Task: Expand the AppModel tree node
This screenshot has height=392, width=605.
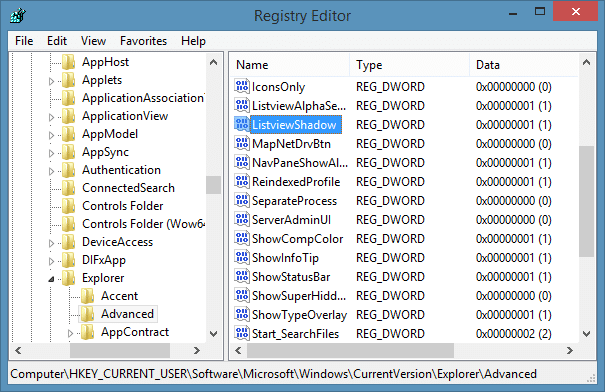Action: point(51,135)
